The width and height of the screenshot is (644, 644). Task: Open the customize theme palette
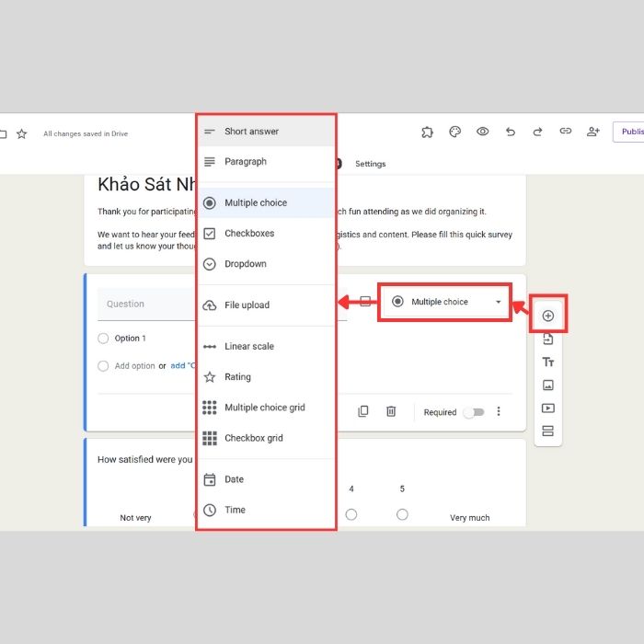click(x=454, y=132)
